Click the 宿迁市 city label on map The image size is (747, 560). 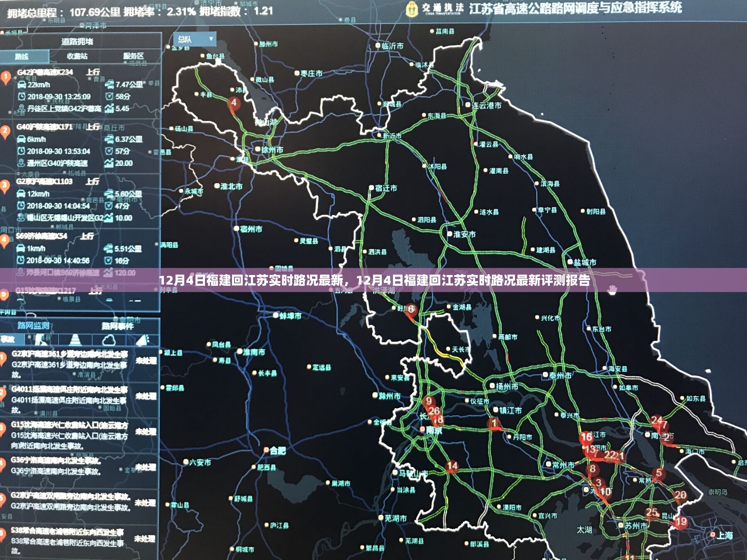coord(386,188)
